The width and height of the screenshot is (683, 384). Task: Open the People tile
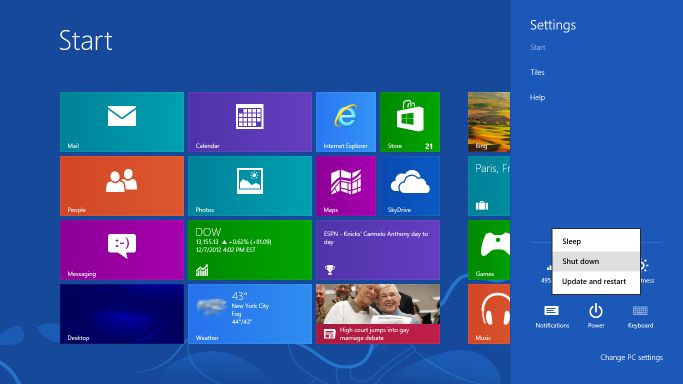point(122,186)
